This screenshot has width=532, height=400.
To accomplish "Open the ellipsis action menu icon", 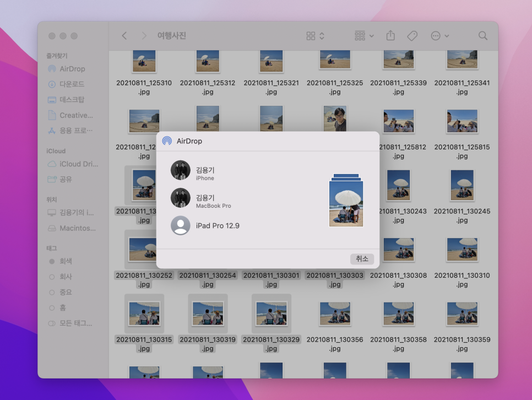I will click(x=436, y=36).
